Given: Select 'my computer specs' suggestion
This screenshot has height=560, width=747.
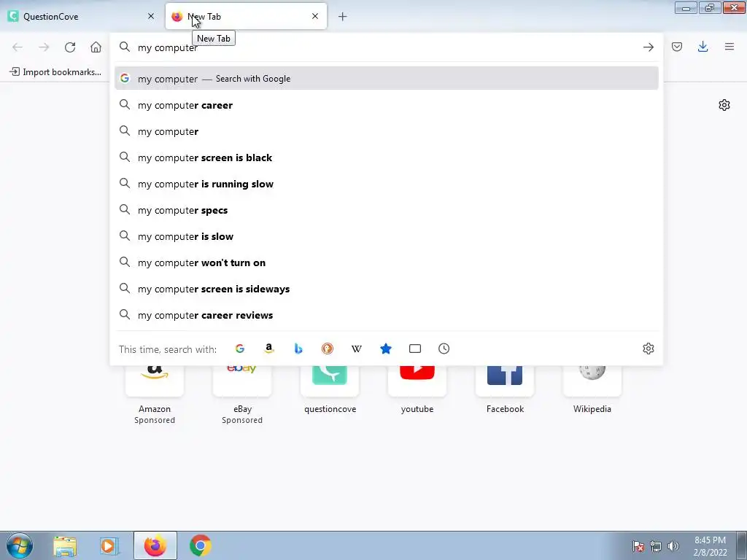Looking at the screenshot, I should (x=387, y=209).
